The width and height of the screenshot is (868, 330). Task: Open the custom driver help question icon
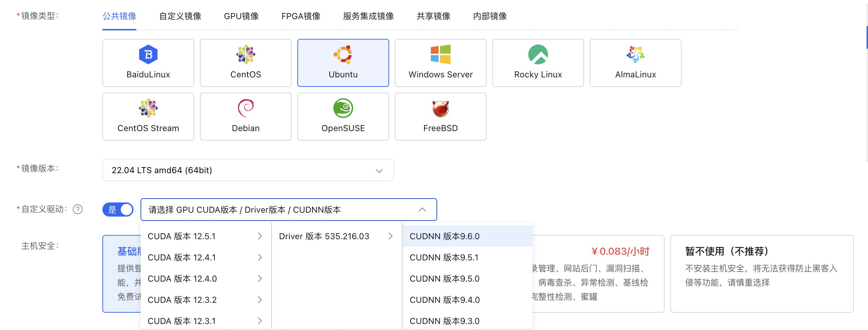point(78,210)
